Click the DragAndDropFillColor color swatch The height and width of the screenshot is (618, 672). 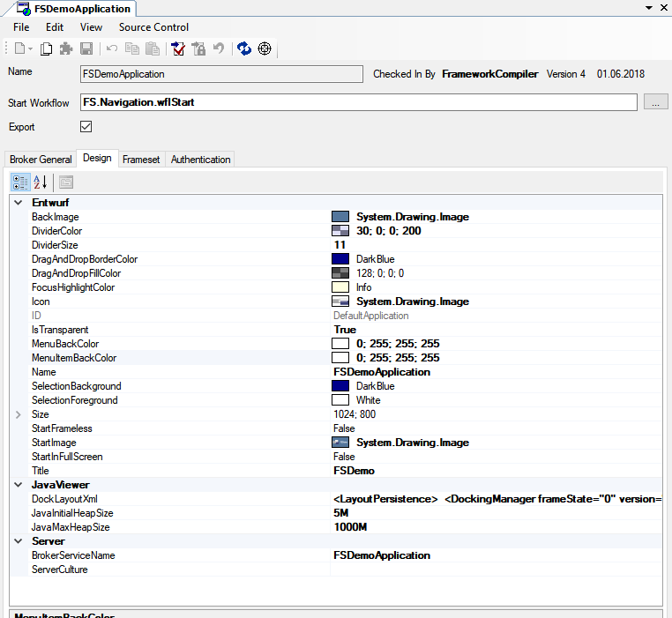pyautogui.click(x=340, y=273)
